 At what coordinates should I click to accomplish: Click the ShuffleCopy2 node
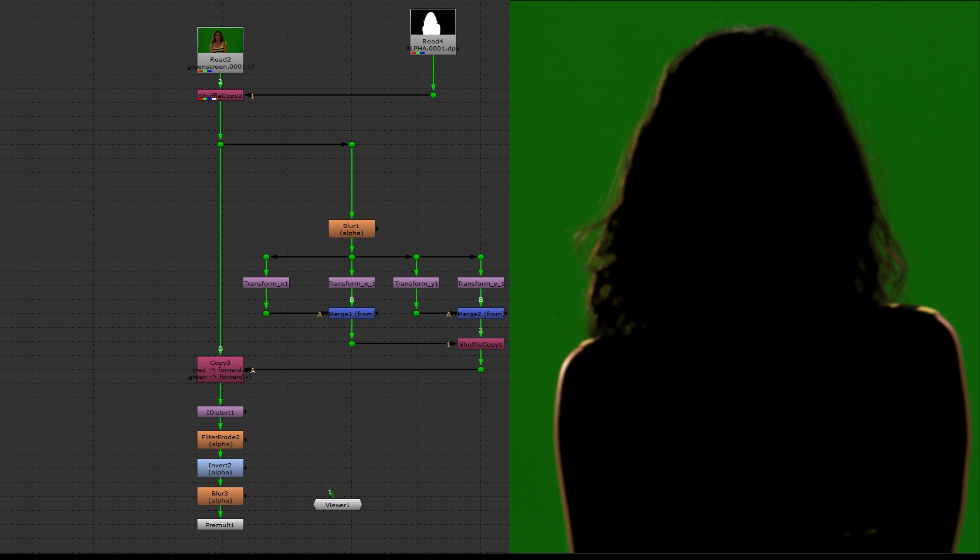click(220, 96)
